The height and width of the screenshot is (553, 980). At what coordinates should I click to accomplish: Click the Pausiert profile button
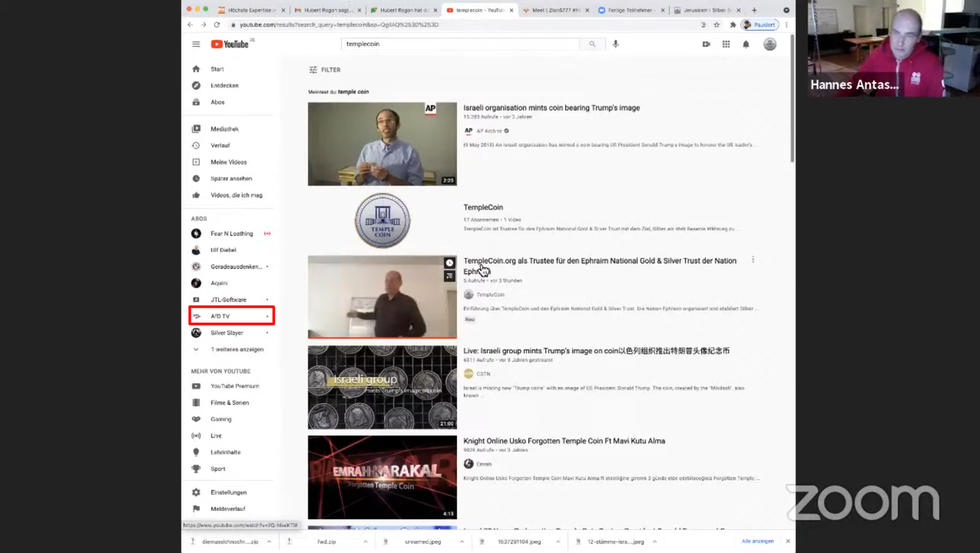point(759,25)
